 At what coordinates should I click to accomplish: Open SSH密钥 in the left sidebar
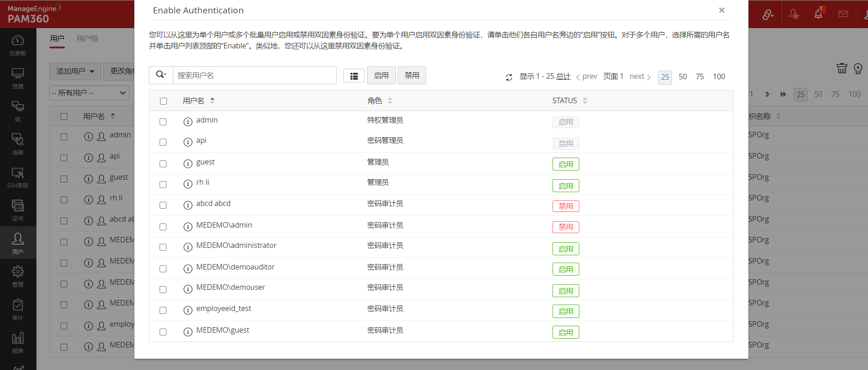pyautogui.click(x=18, y=177)
